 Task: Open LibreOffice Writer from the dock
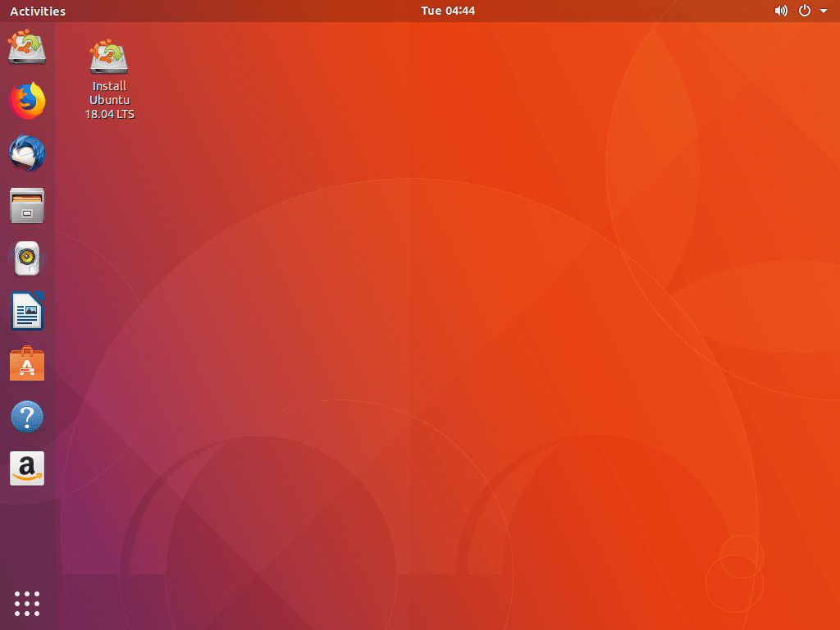(27, 311)
